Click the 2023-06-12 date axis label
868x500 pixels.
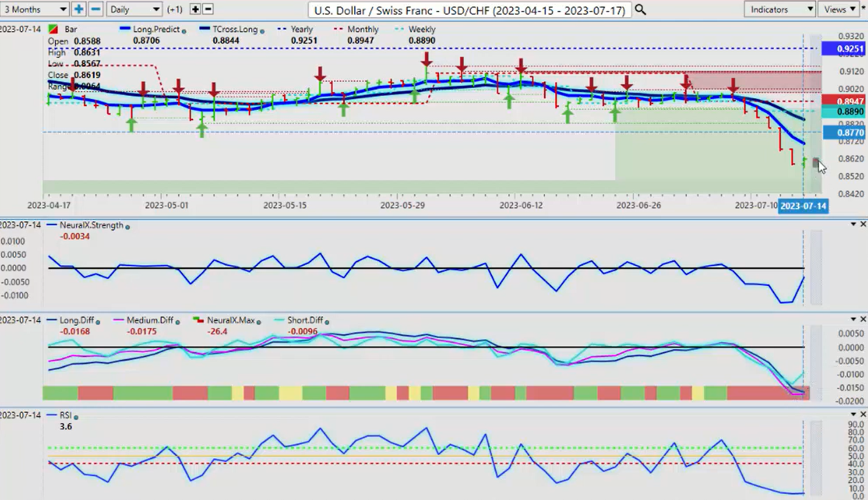(x=521, y=205)
